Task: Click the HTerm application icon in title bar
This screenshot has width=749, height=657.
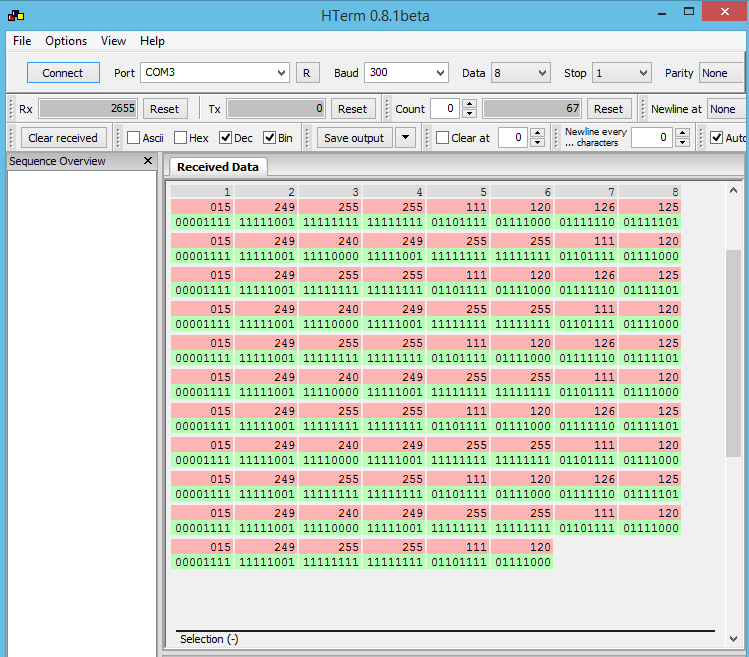Action: 16,16
